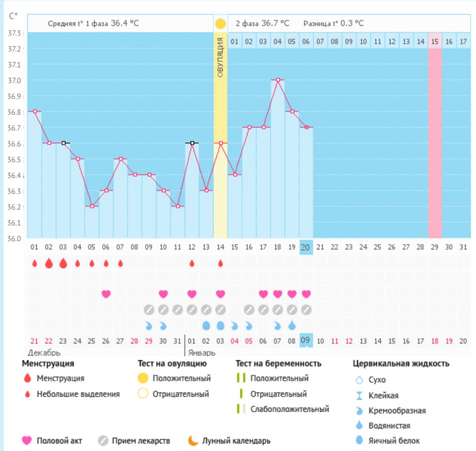
Task: Click the 'Небольшие выделения' legend label
Action: [x=79, y=394]
